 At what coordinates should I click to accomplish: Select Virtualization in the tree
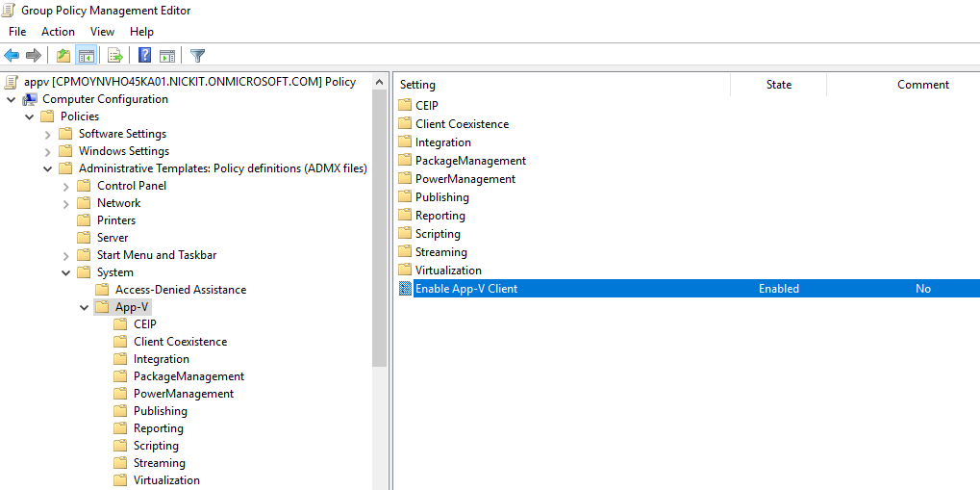tap(166, 480)
